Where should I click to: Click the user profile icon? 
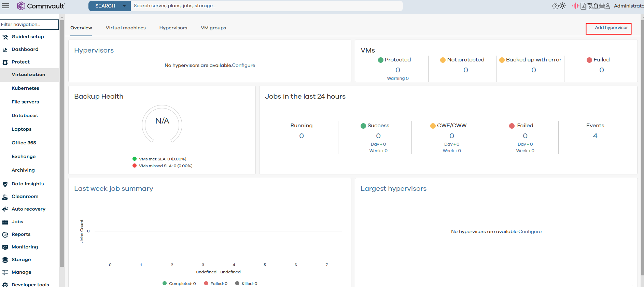point(608,6)
